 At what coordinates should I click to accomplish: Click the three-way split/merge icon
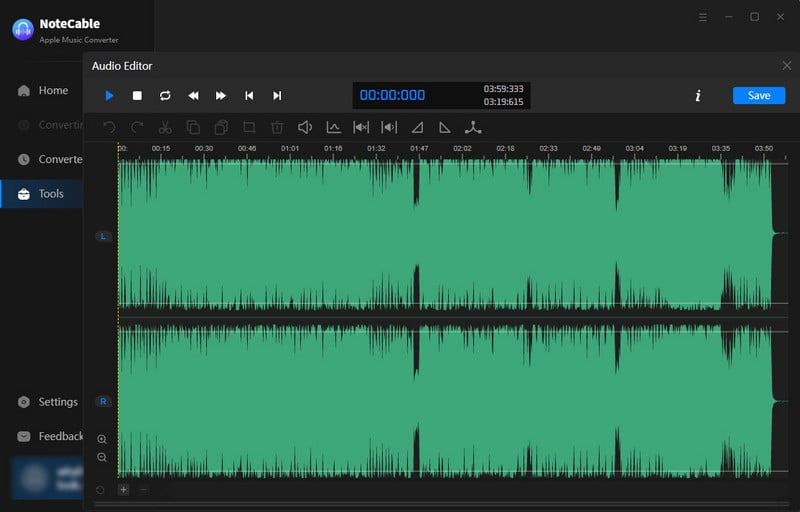[x=473, y=127]
